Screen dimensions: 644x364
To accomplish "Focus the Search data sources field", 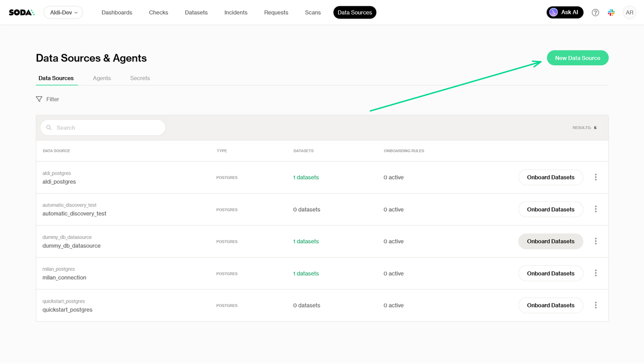I will pos(107,128).
